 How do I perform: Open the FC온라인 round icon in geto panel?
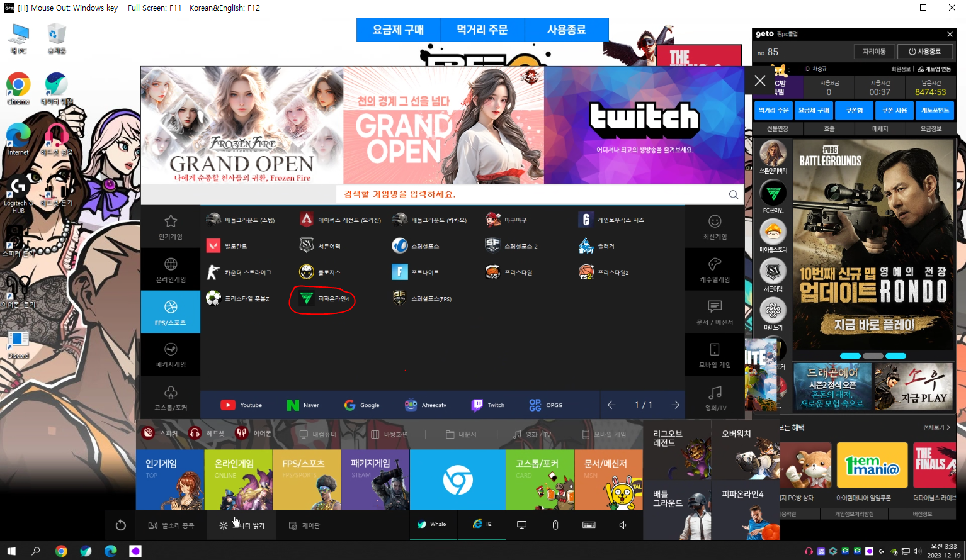tap(773, 194)
